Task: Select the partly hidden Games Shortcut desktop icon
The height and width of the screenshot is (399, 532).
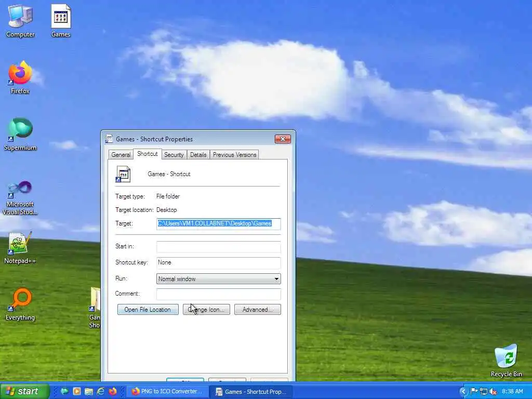Action: 95,307
